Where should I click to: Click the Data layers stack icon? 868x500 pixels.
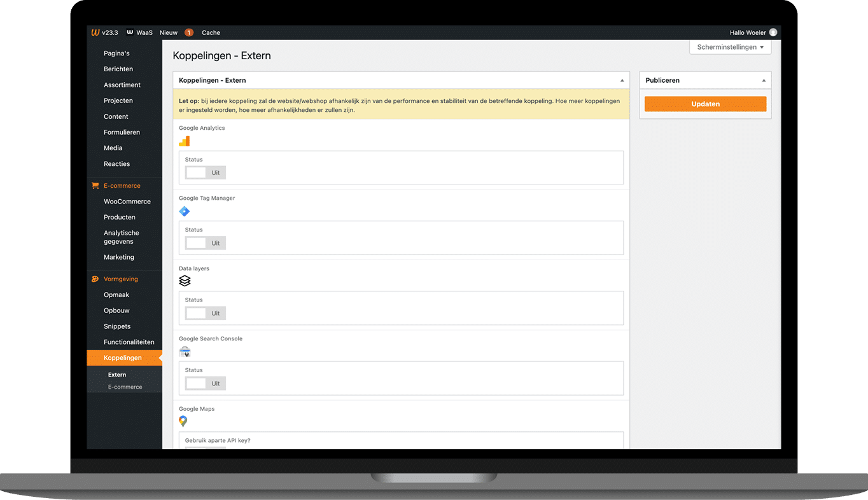[x=185, y=281]
